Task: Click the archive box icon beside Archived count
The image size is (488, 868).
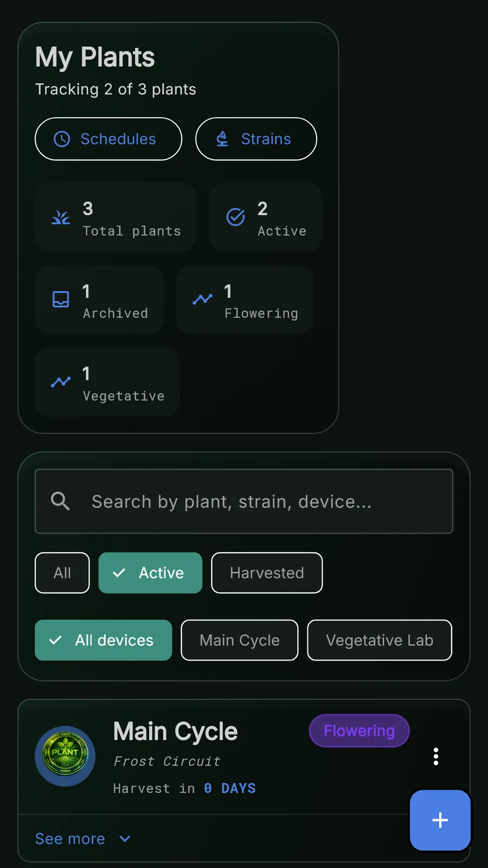Action: (x=61, y=299)
